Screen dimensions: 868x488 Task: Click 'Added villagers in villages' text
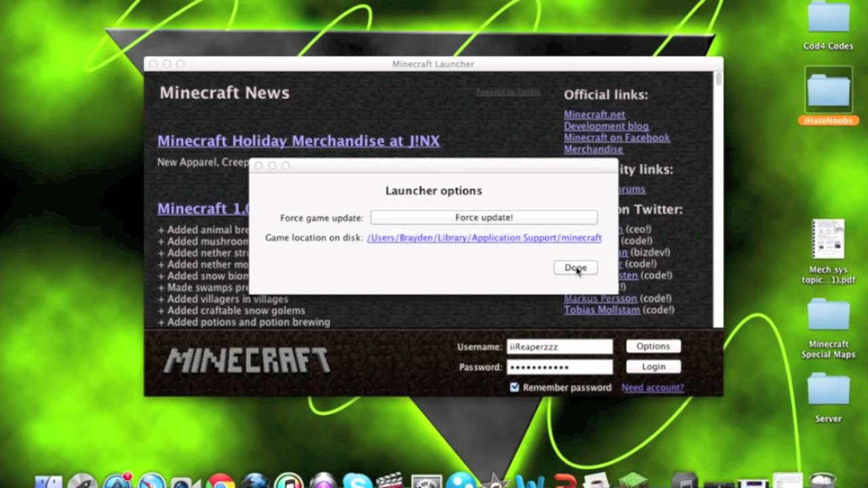(223, 299)
